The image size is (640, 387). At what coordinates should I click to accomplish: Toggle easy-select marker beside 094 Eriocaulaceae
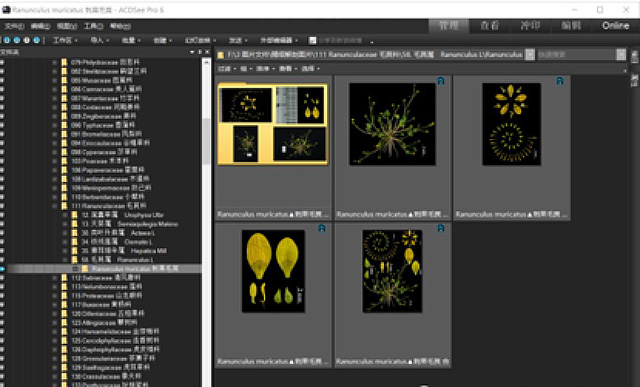2,143
